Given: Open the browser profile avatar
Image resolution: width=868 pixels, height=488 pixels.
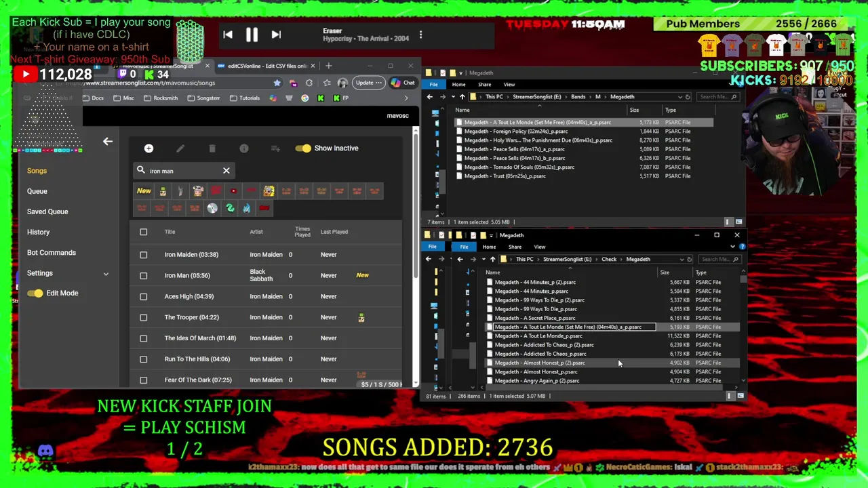Looking at the screenshot, I should (x=342, y=83).
